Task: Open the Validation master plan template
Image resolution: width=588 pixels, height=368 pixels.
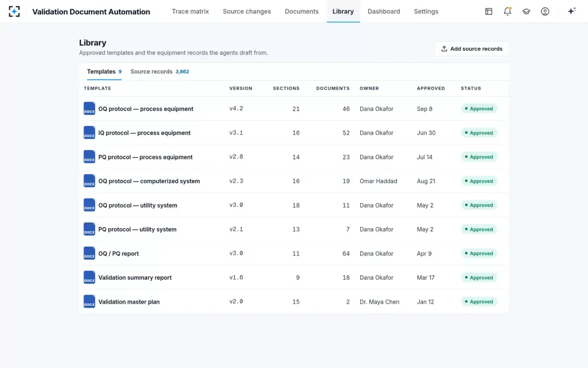Action: (129, 302)
